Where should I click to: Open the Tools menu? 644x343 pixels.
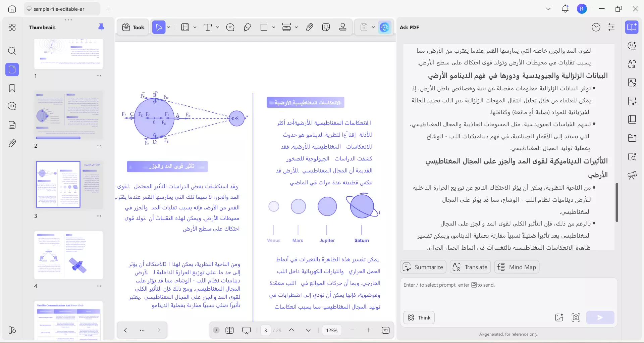(x=133, y=27)
